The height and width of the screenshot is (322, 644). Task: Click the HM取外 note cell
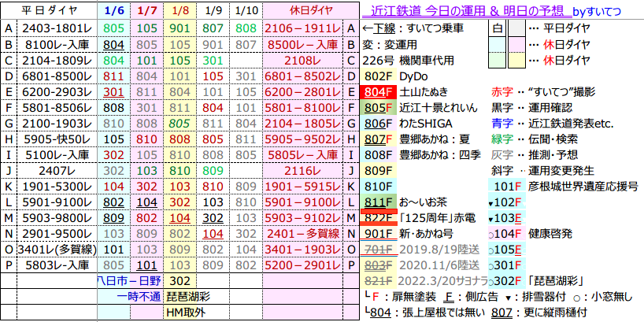click(x=185, y=313)
